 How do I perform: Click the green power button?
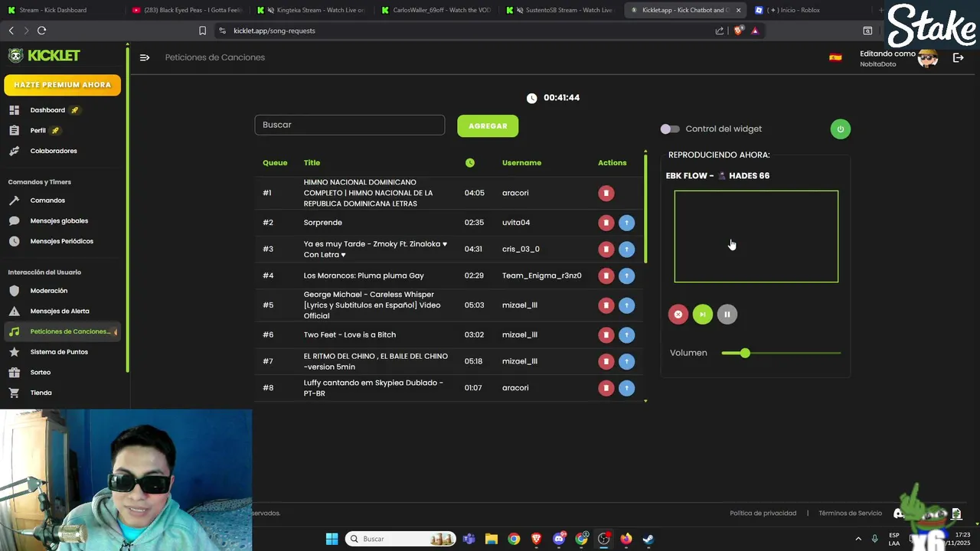(x=840, y=129)
